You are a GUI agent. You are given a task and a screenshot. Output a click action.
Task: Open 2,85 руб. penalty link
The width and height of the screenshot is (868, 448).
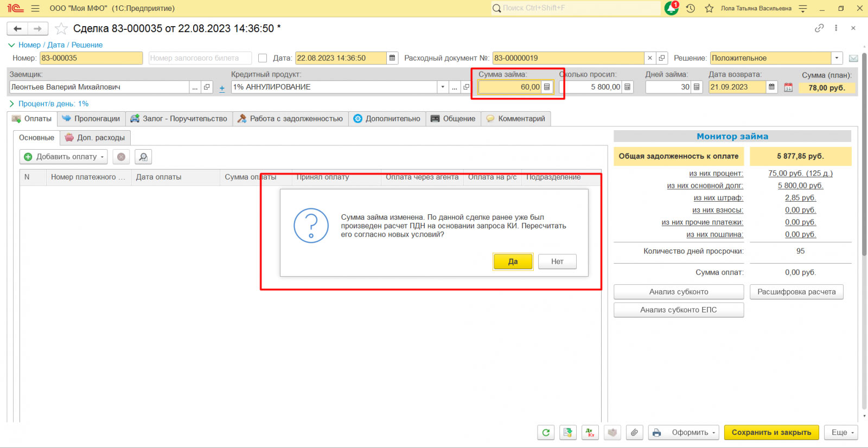800,198
